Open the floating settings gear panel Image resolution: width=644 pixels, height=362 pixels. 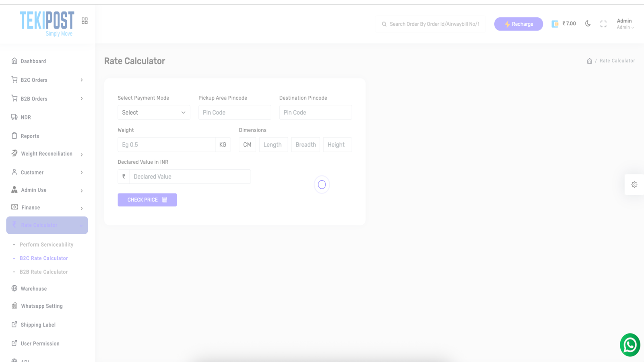[634, 184]
